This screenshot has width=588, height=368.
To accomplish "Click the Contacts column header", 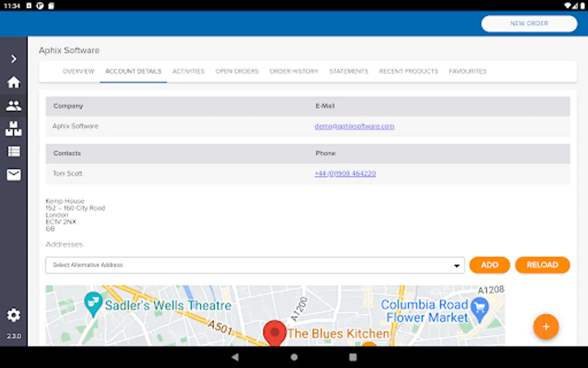I will tap(67, 153).
